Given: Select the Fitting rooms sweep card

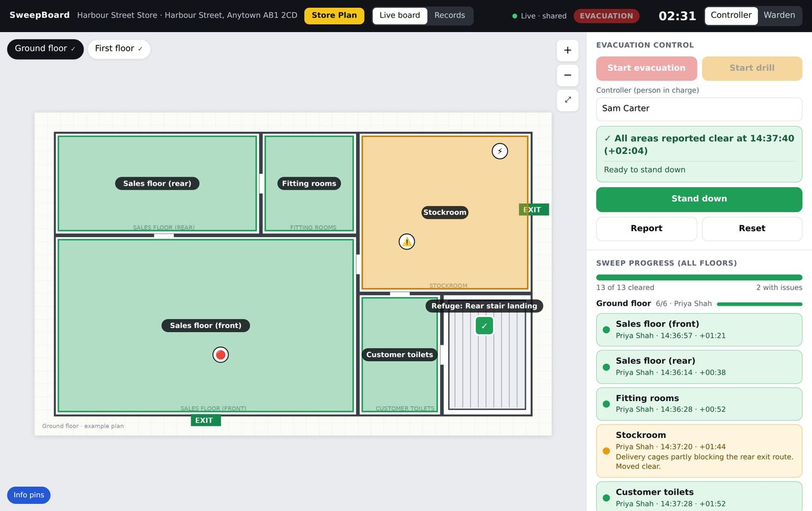Looking at the screenshot, I should coord(699,404).
